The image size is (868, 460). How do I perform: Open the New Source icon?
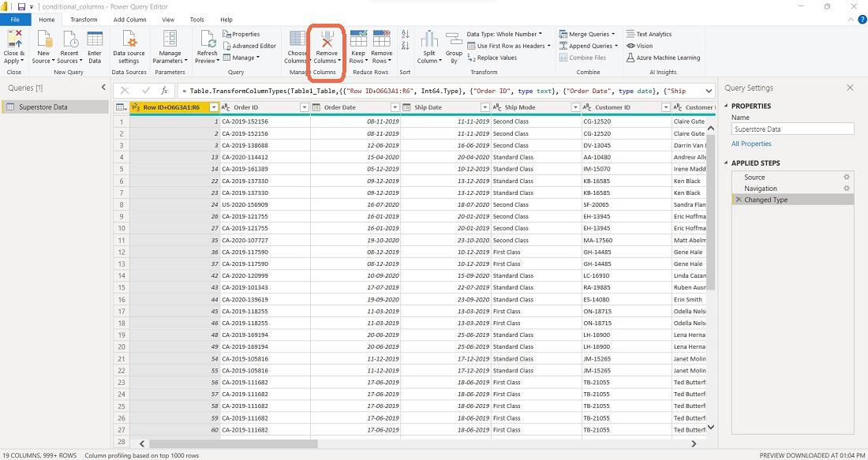[43, 40]
